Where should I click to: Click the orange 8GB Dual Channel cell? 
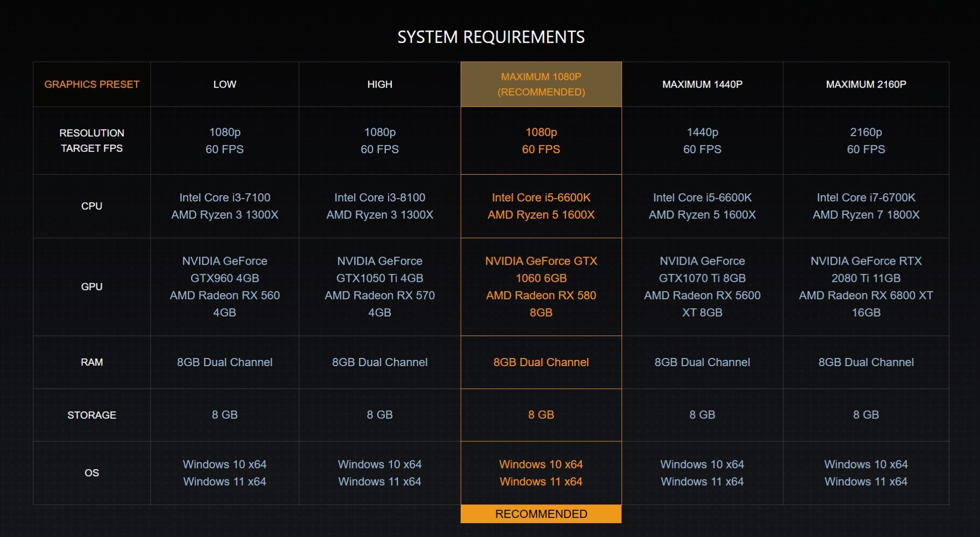pyautogui.click(x=541, y=362)
